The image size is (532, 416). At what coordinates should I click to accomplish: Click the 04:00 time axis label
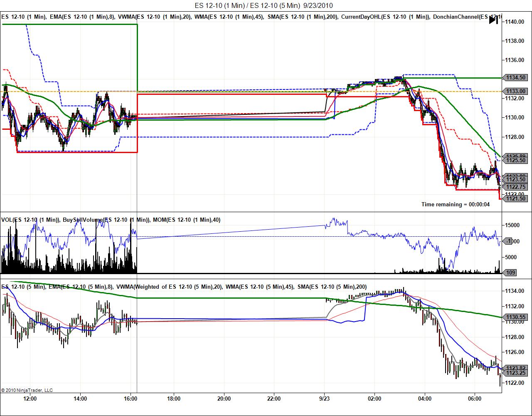[425, 399]
